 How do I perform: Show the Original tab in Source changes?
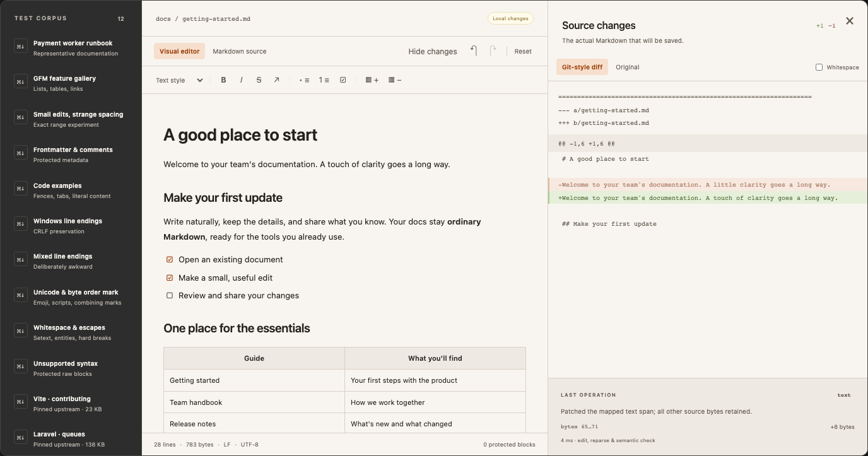pyautogui.click(x=628, y=67)
